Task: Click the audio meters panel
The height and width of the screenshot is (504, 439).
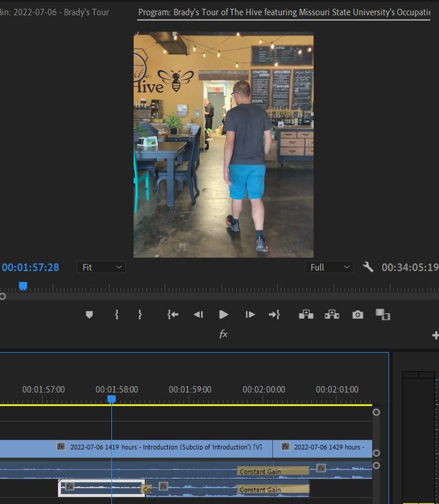Action: [x=418, y=437]
